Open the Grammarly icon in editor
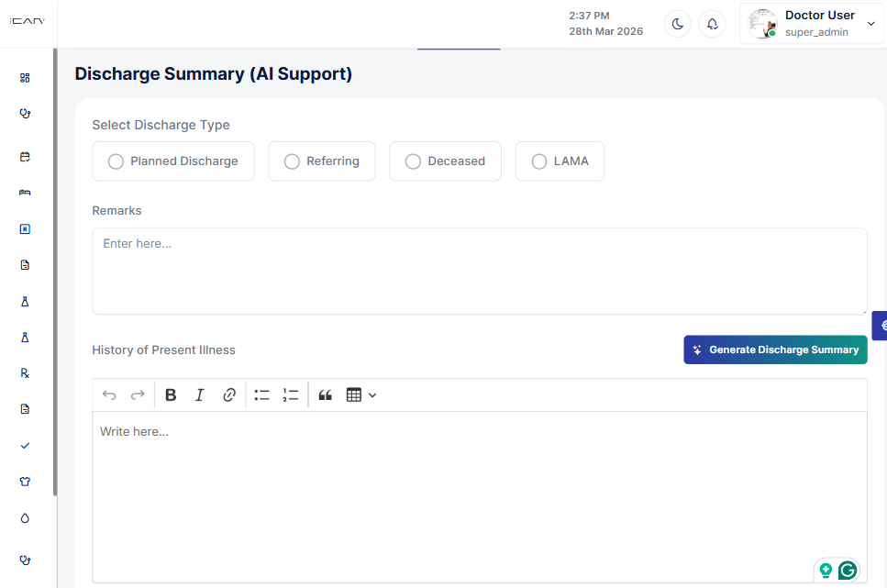The width and height of the screenshot is (887, 588). pos(848,571)
